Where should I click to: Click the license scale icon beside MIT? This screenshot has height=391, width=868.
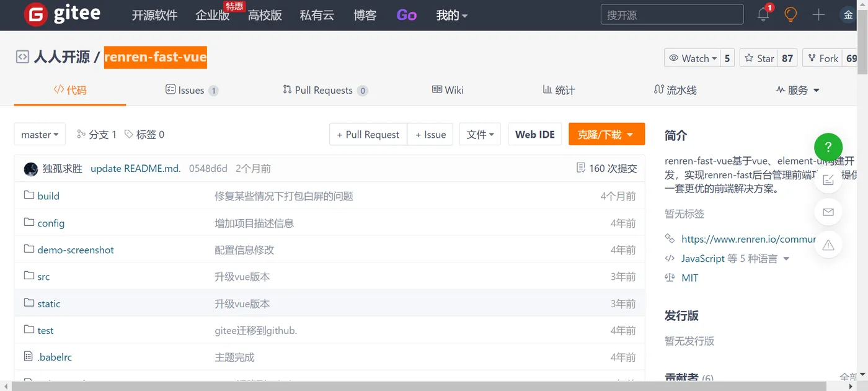670,277
